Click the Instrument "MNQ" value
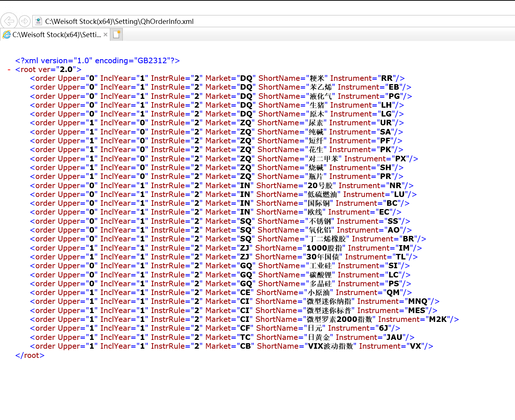 click(418, 301)
